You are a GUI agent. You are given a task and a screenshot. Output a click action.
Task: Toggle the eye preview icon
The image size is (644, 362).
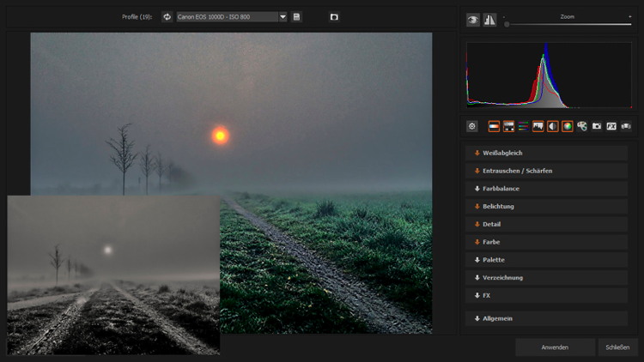click(473, 20)
